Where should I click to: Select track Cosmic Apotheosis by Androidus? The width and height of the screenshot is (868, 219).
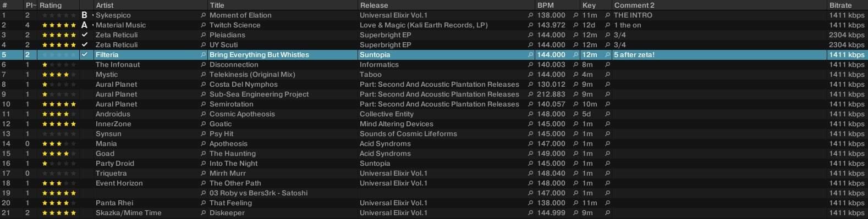(x=434, y=114)
